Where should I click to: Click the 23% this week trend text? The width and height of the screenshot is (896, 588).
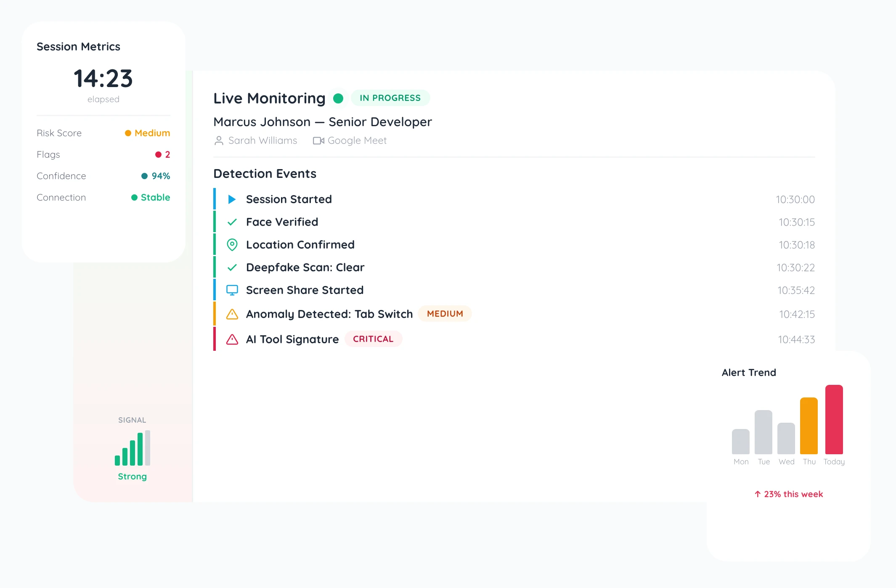[x=789, y=494]
